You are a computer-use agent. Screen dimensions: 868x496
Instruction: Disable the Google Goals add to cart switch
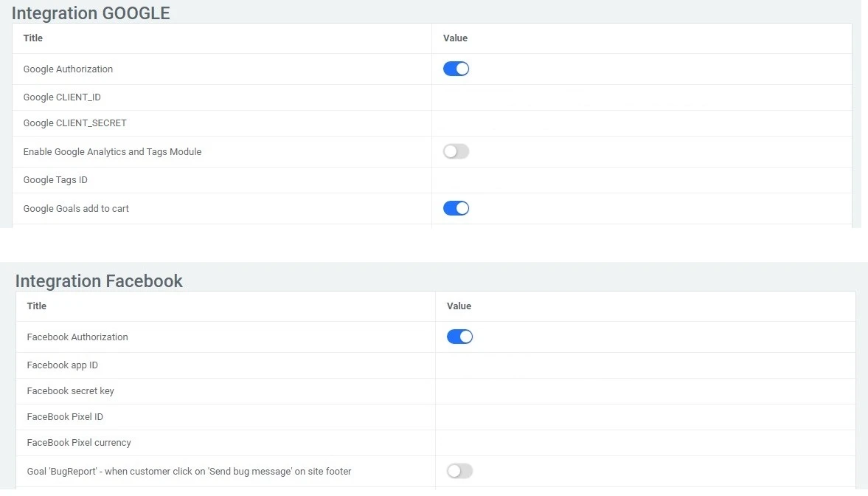tap(455, 207)
